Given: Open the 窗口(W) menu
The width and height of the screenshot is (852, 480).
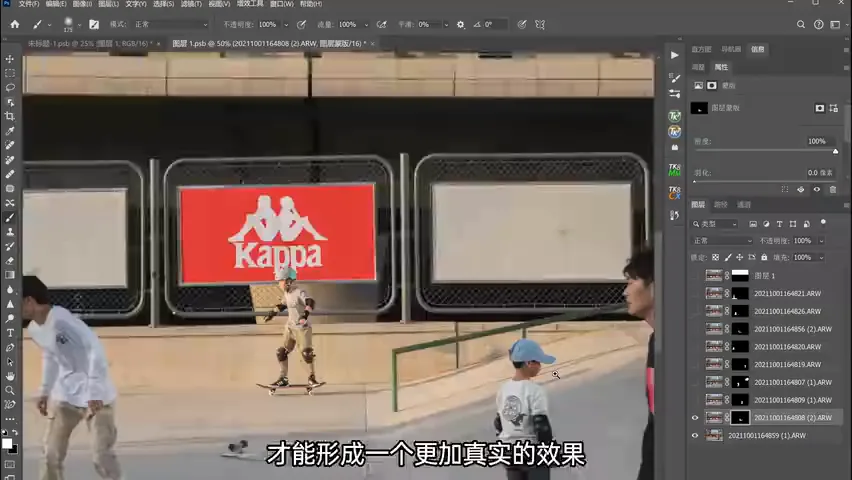Looking at the screenshot, I should point(281,4).
